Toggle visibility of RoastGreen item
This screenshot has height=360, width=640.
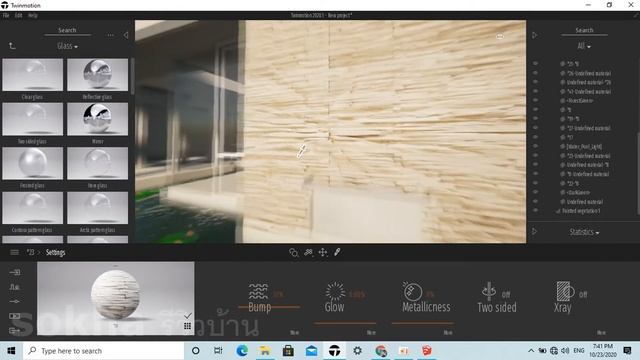tap(536, 100)
